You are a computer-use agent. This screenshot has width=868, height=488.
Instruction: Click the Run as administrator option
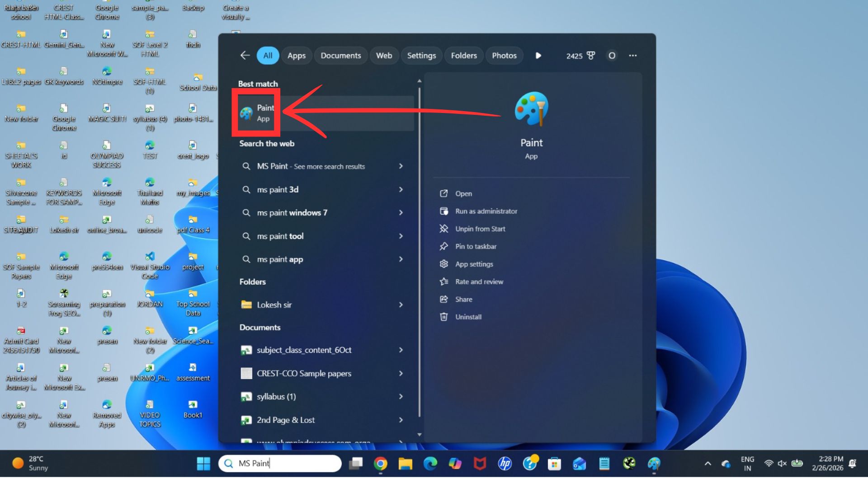coord(486,211)
